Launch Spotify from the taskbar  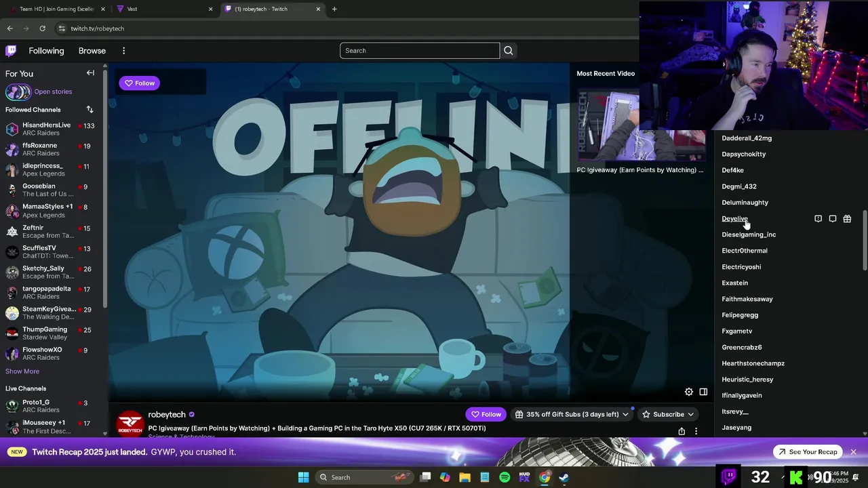click(x=505, y=477)
